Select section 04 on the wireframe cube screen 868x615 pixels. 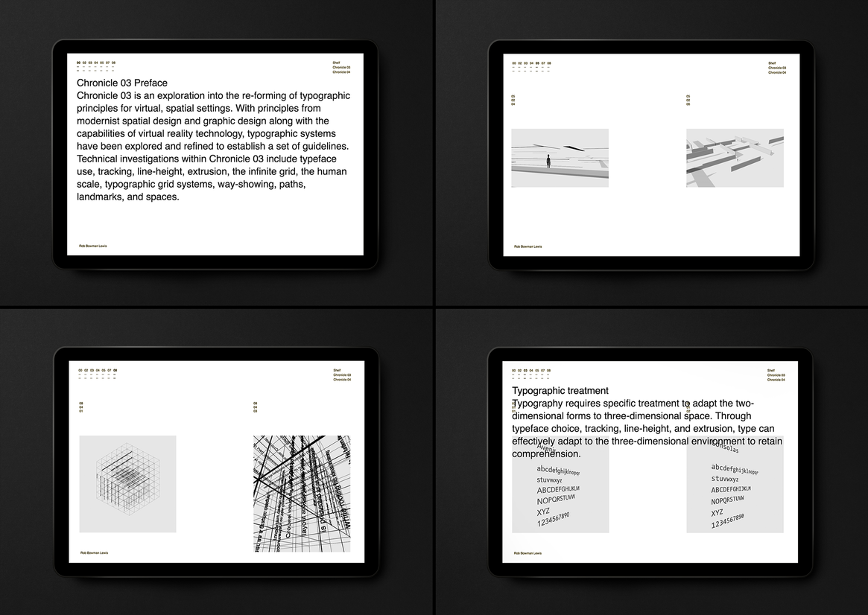pyautogui.click(x=98, y=370)
